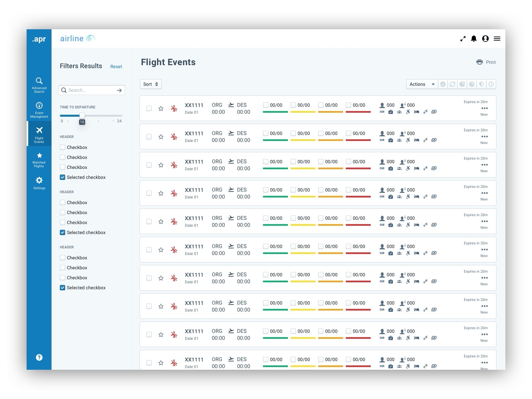Click the Reset link in Filters Results

pyautogui.click(x=116, y=66)
